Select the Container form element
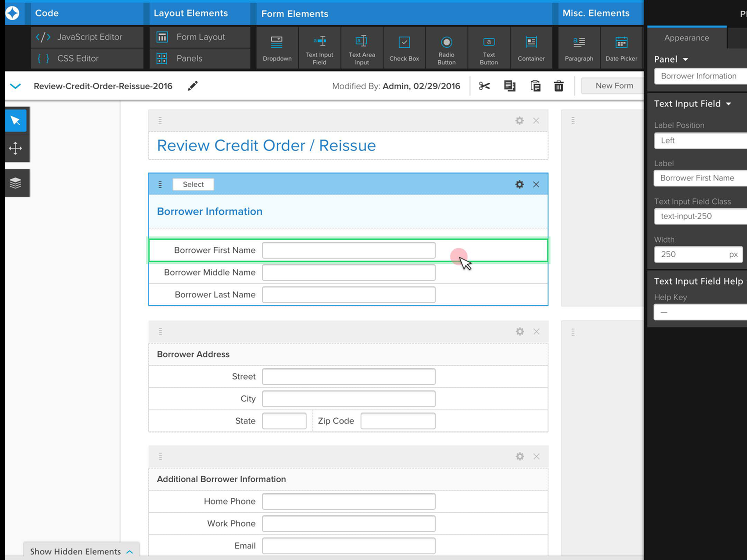The image size is (747, 560). 531,48
